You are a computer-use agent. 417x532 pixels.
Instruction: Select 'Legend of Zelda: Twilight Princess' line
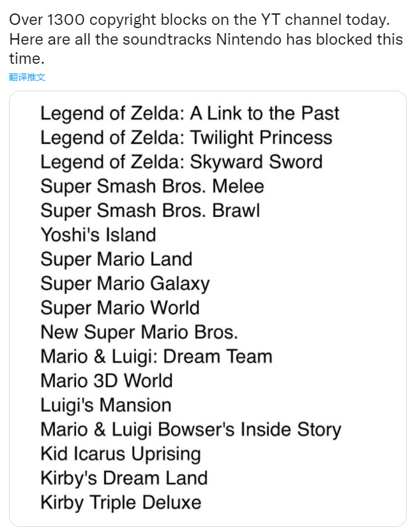click(x=186, y=138)
